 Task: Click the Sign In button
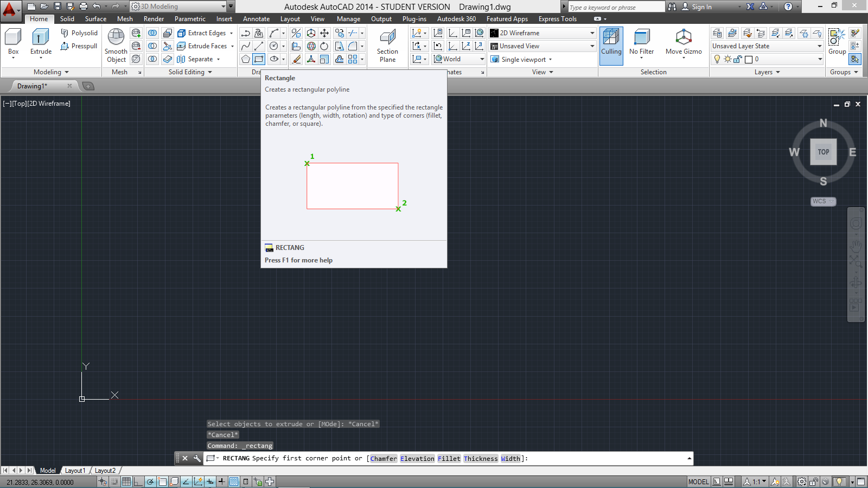click(x=701, y=7)
